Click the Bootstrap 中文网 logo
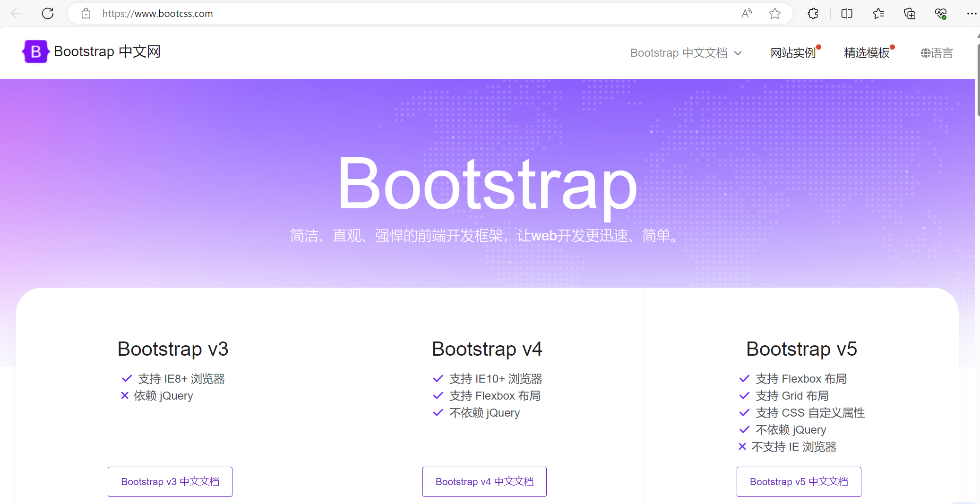 pyautogui.click(x=92, y=51)
